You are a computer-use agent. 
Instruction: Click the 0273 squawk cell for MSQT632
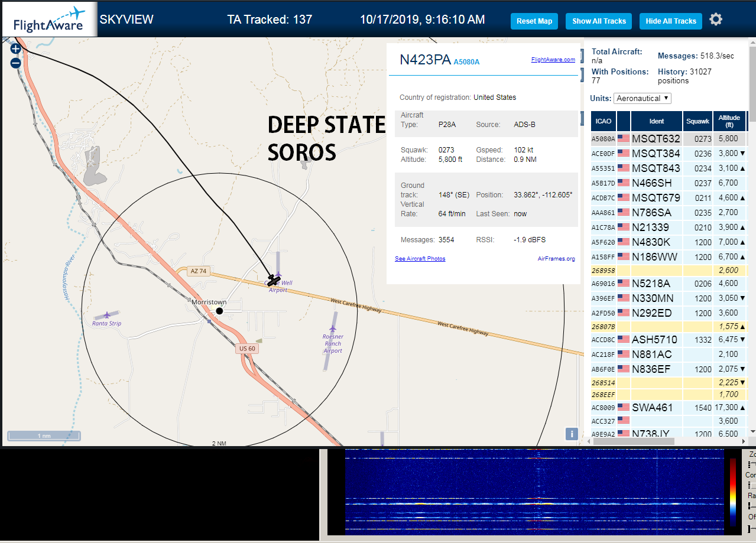(x=697, y=139)
